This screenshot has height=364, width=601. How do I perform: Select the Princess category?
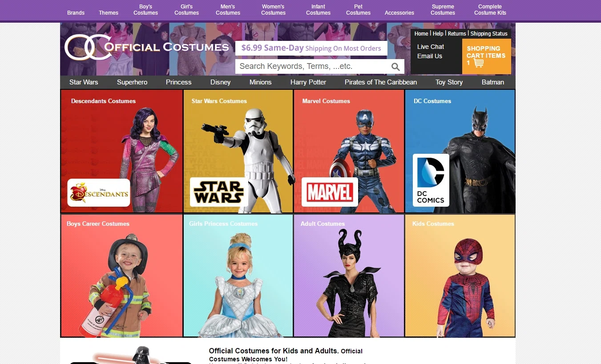178,82
